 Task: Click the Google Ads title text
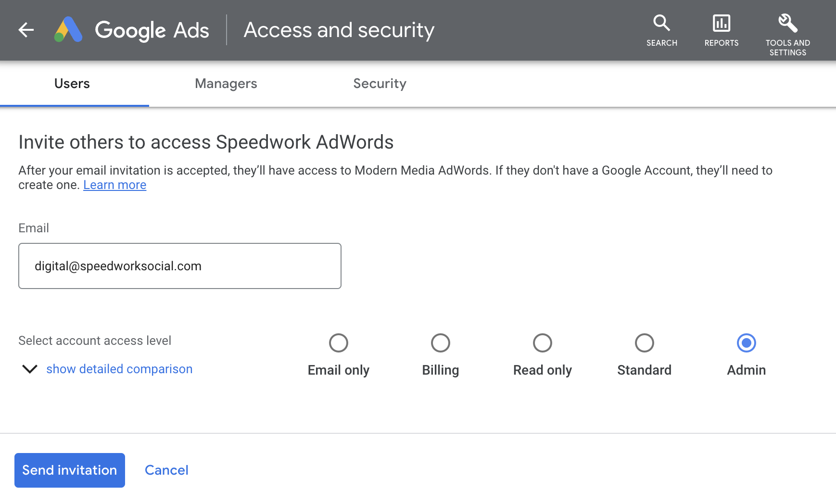(x=152, y=30)
